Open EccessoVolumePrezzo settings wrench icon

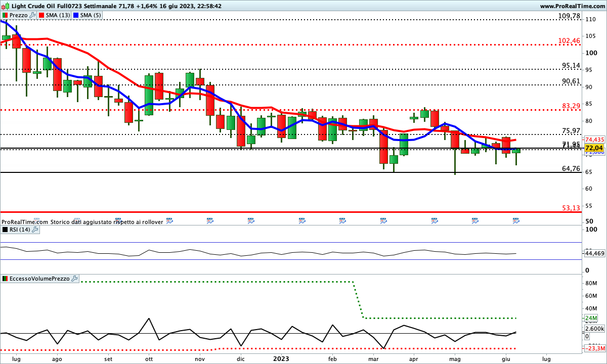point(75,279)
